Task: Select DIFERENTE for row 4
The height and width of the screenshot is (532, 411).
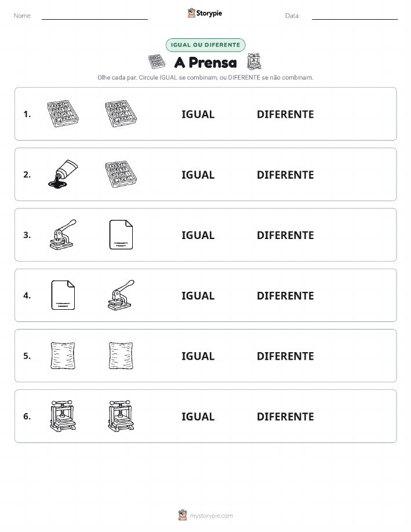Action: coord(285,295)
